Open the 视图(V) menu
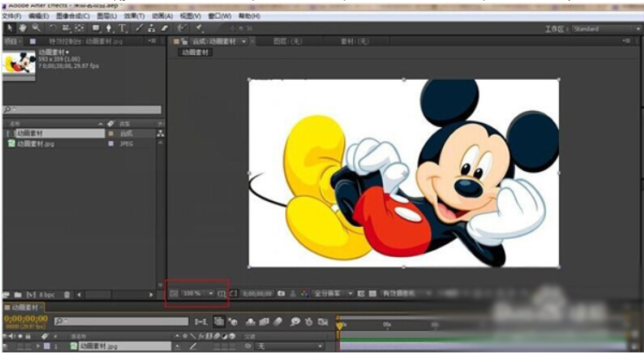The height and width of the screenshot is (355, 644). point(190,16)
